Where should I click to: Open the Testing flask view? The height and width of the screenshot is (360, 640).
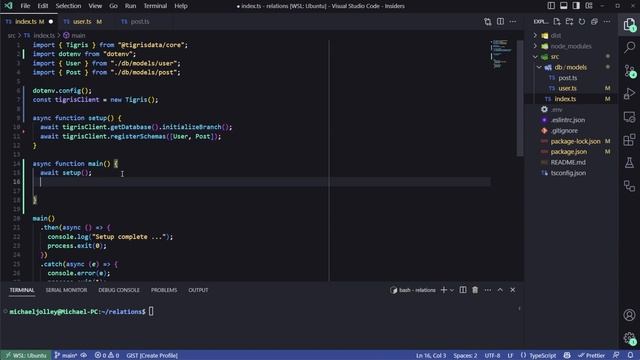tap(629, 163)
